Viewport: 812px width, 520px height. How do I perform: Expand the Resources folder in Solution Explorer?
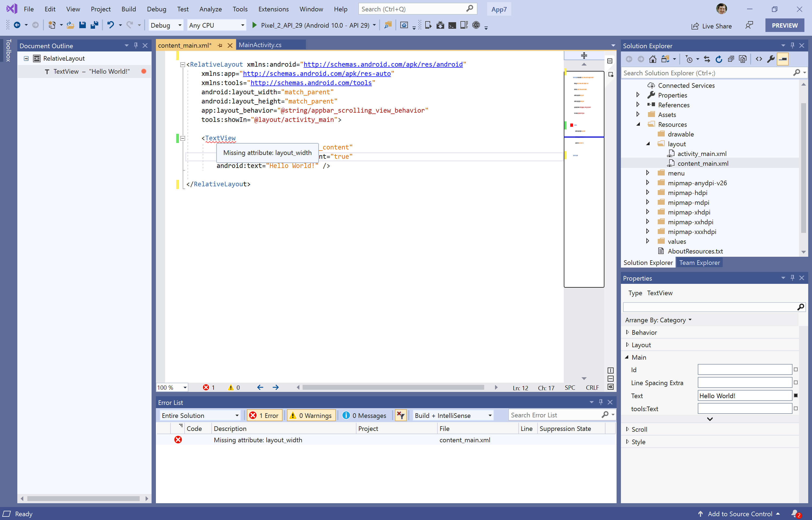pos(639,124)
